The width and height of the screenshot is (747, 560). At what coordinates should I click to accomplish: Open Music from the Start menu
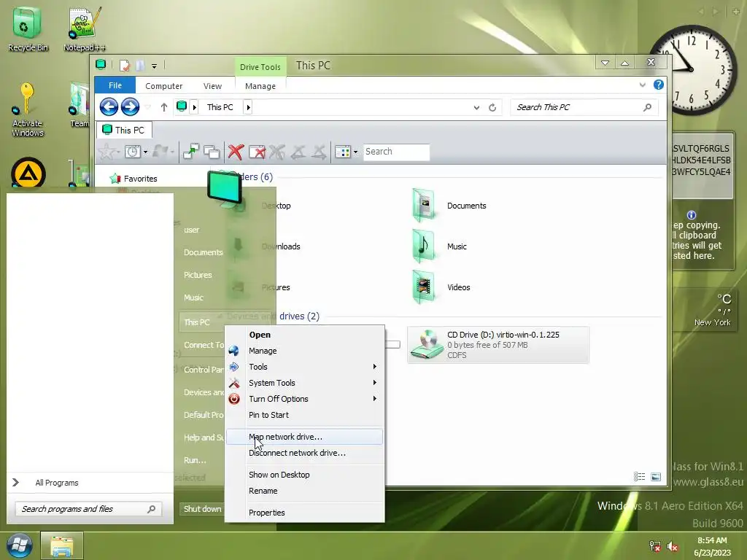[x=193, y=297]
